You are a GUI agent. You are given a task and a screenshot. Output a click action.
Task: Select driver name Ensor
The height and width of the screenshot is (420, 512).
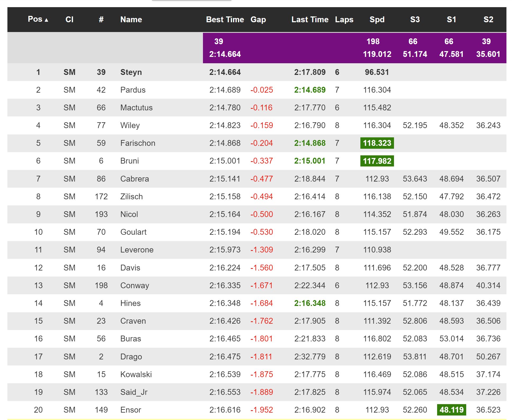[131, 410]
